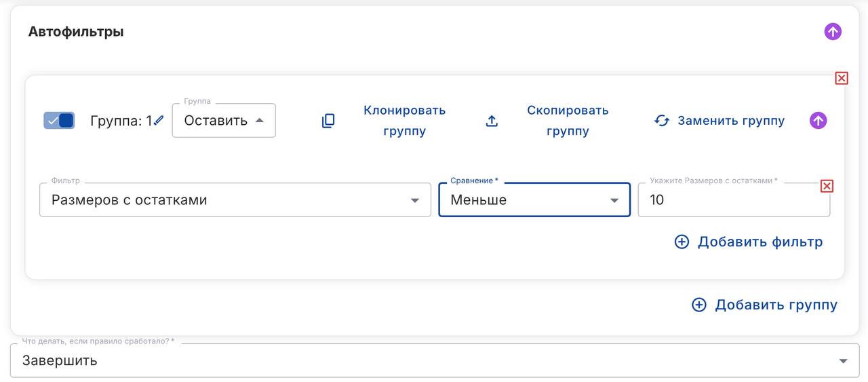868x382 pixels.
Task: Collapse the Автофильтры section with purple arrow
Action: coord(833,32)
